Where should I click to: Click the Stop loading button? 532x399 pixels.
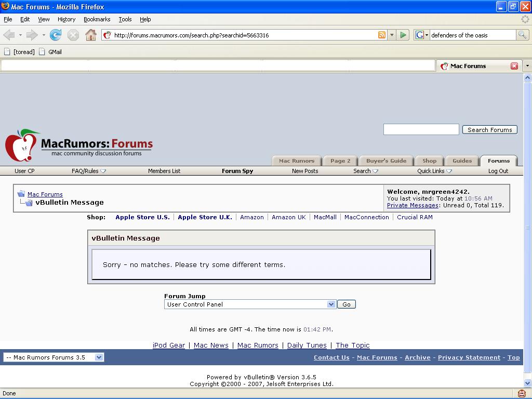(x=73, y=35)
